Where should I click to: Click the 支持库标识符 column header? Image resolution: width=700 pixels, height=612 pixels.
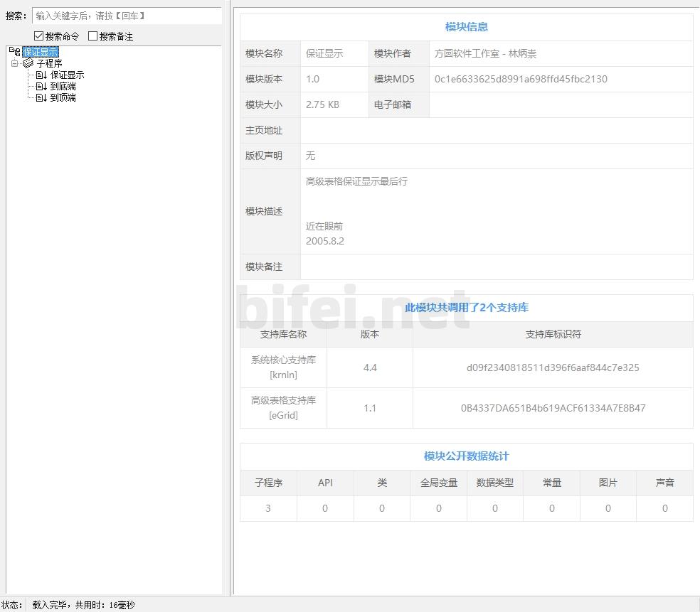553,334
